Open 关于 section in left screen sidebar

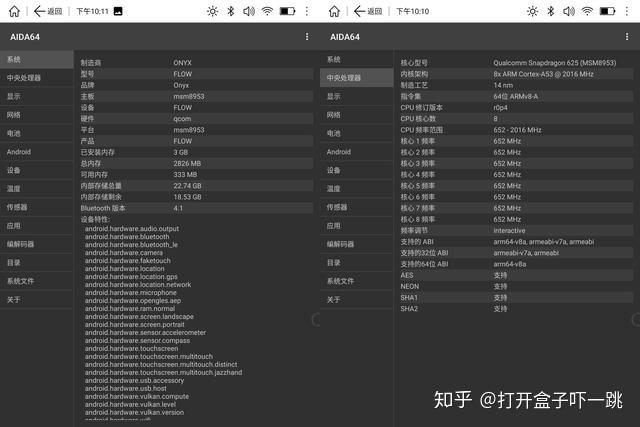(x=37, y=300)
